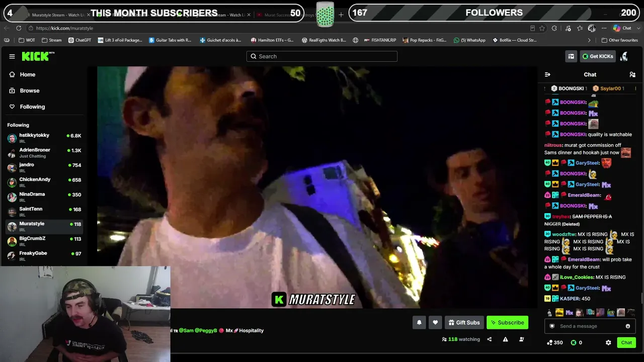Share the stream using the share icon
Image resolution: width=644 pixels, height=362 pixels.
489,339
